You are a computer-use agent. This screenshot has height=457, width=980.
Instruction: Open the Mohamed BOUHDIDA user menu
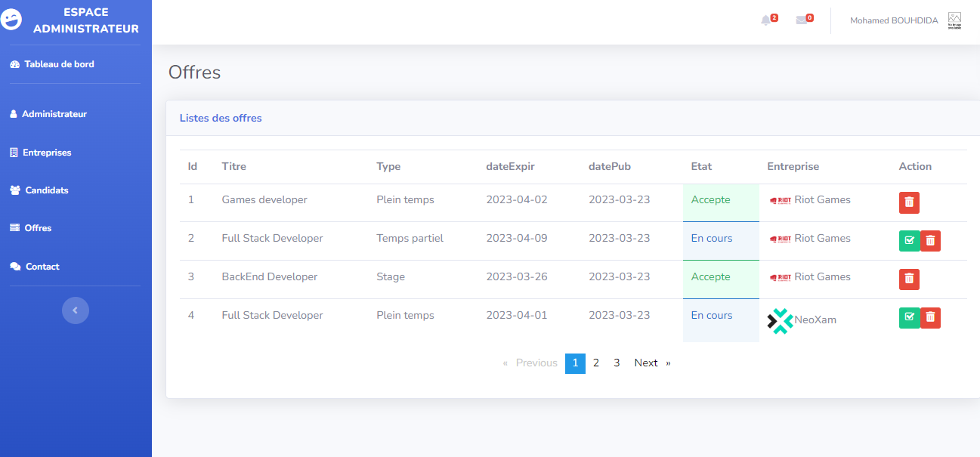point(894,20)
